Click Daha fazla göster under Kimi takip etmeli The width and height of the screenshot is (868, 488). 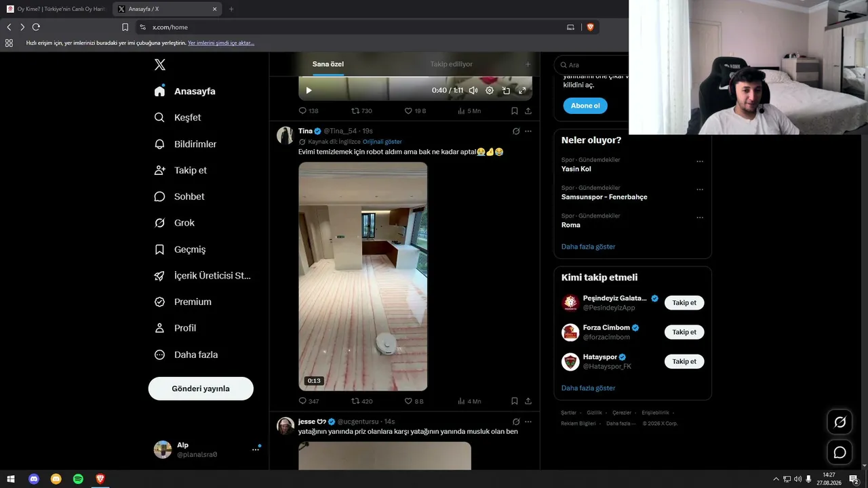point(588,388)
